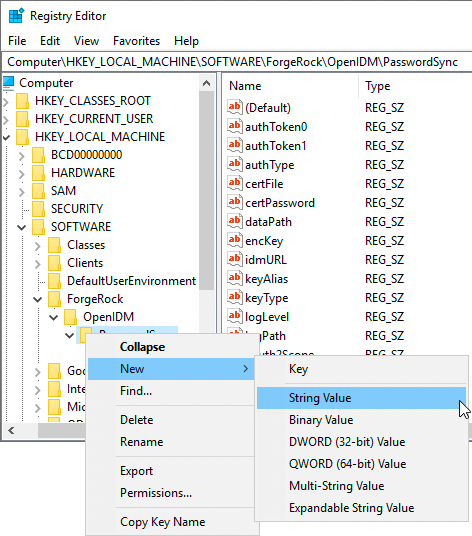Click the Classes folder icon

coord(54,245)
